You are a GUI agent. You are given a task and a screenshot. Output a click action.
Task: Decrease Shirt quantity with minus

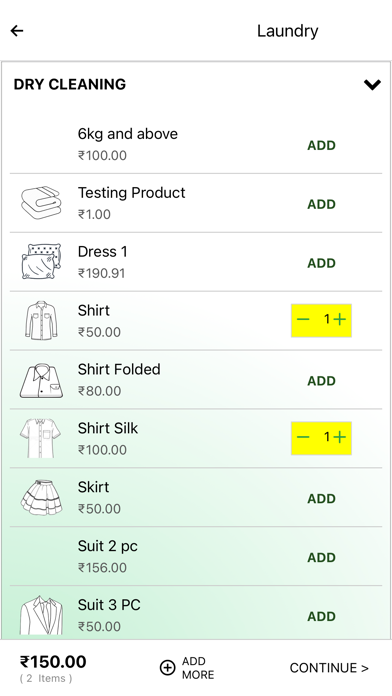click(303, 320)
